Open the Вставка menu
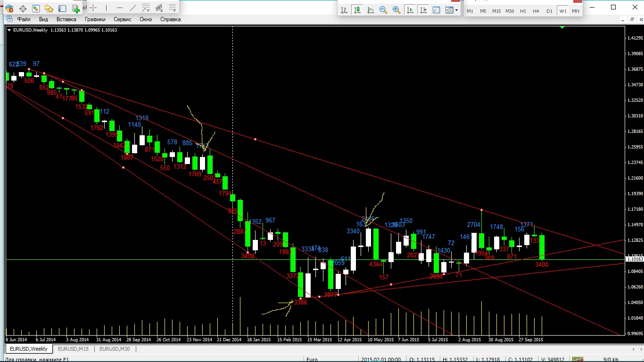Viewport: 644px width, 362px height. click(x=66, y=19)
